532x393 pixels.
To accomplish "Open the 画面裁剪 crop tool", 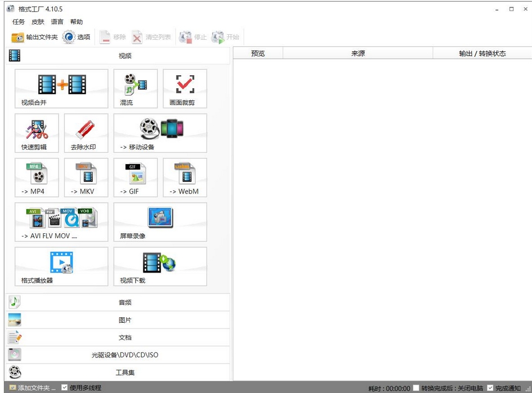I will point(185,89).
